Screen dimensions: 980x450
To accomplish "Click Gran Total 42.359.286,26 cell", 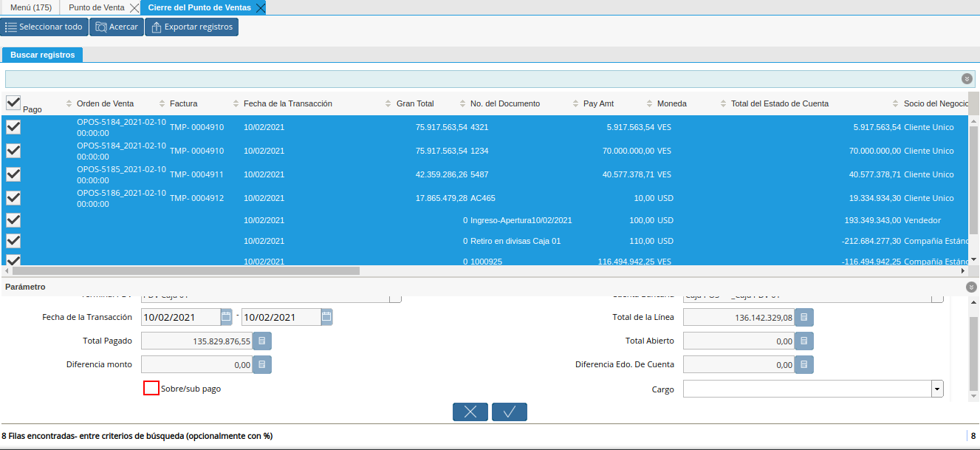I will 441,174.
